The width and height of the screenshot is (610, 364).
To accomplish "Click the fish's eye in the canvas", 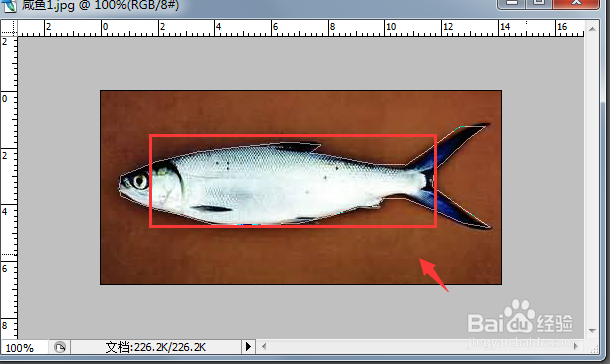I will 140,181.
